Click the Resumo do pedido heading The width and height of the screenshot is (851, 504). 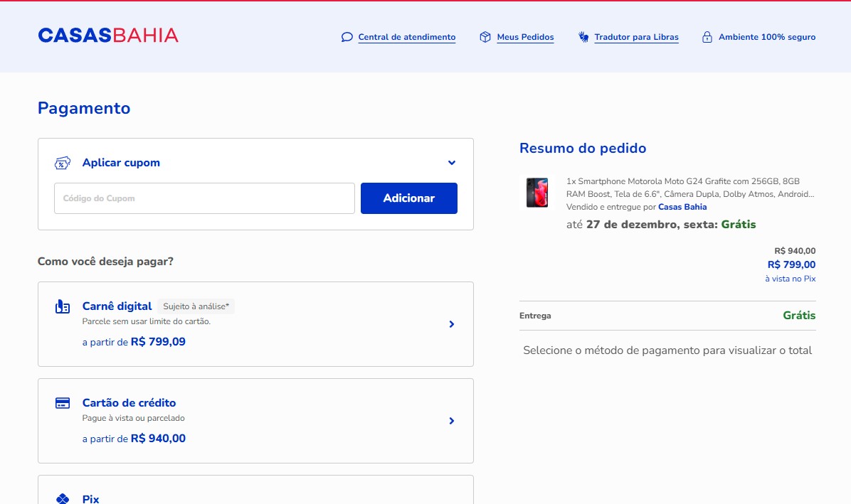click(583, 149)
